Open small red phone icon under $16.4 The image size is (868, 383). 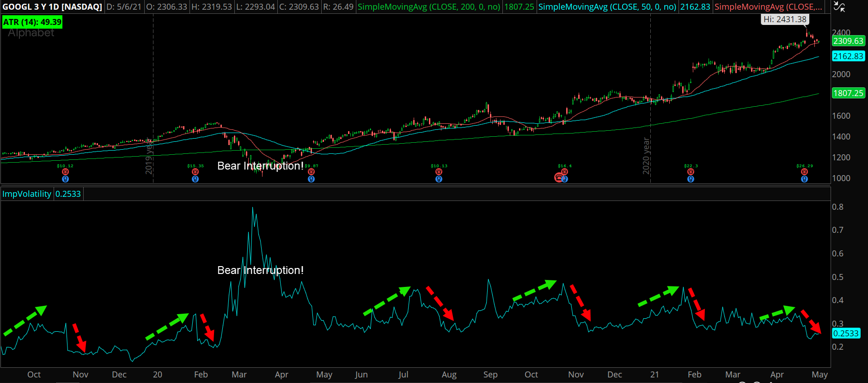564,172
